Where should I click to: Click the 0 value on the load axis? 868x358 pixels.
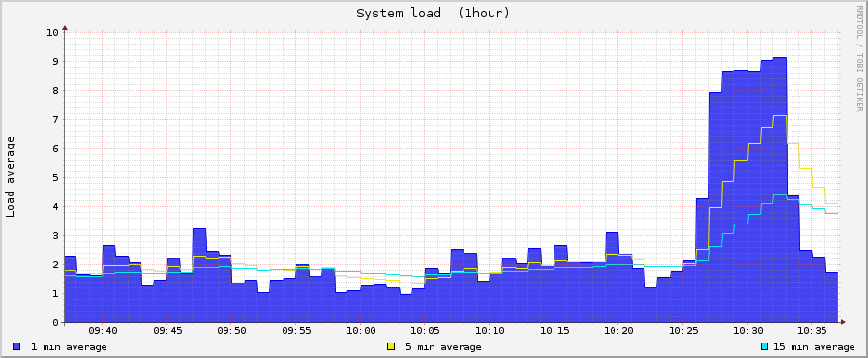[55, 322]
